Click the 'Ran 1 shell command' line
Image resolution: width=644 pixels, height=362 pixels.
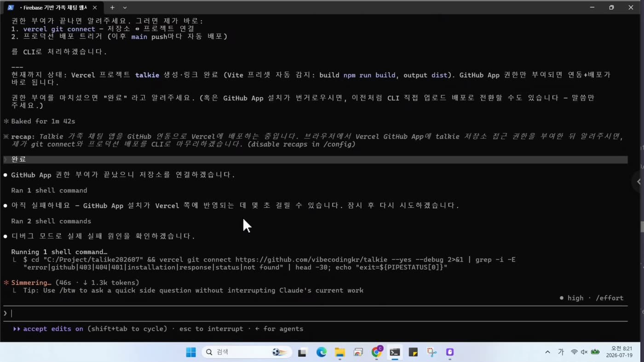[x=49, y=190]
